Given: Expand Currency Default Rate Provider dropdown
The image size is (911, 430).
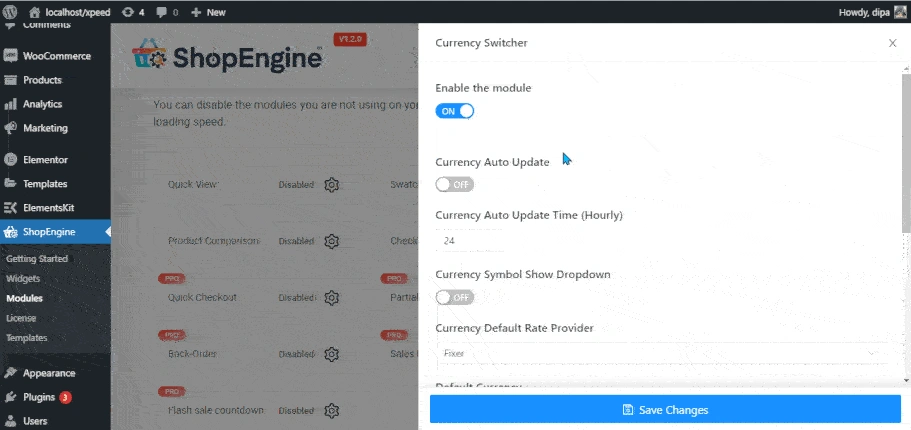Looking at the screenshot, I should click(x=662, y=353).
